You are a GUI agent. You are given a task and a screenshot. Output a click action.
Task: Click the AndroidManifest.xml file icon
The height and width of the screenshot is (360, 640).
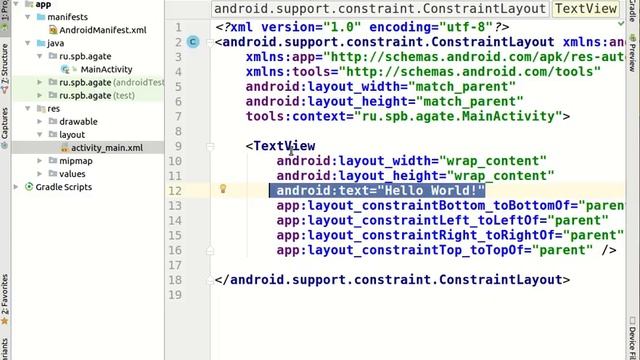[53, 30]
